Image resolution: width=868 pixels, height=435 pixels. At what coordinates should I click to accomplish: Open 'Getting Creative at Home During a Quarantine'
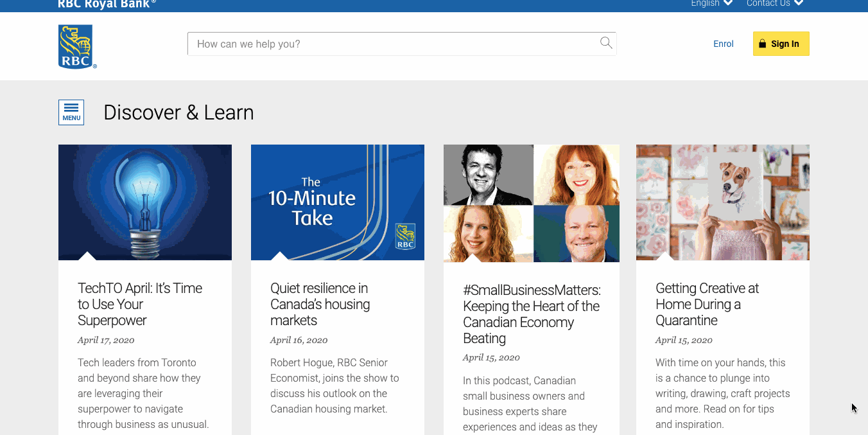pos(707,304)
